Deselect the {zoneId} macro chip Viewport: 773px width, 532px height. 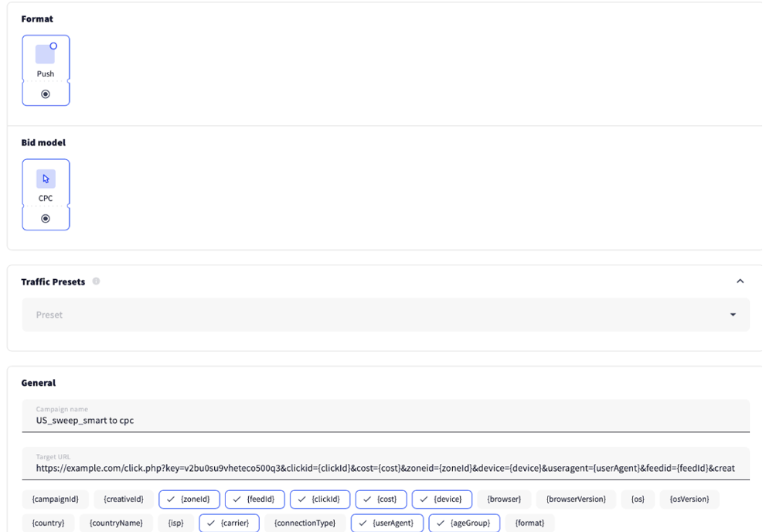click(189, 500)
